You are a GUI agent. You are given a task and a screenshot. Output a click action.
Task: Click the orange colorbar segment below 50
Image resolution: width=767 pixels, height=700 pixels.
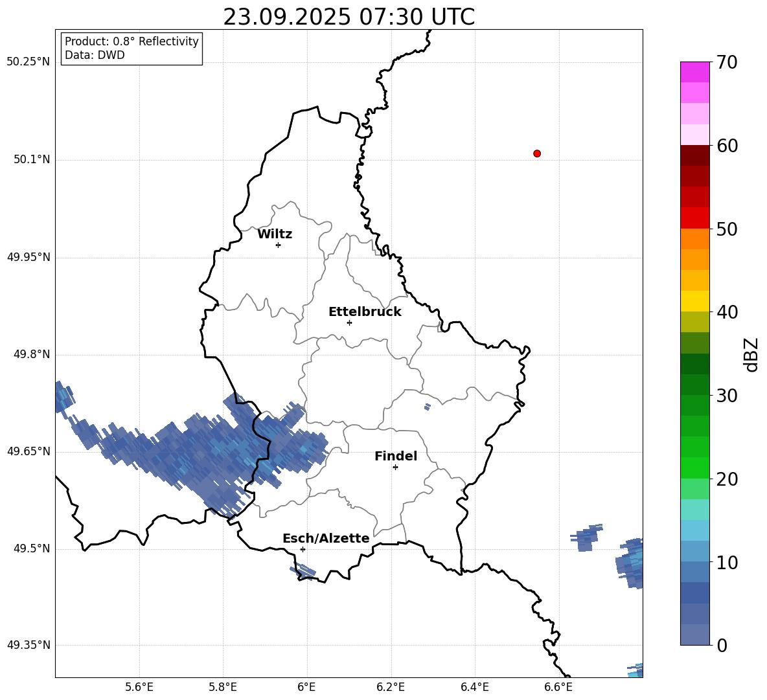tap(694, 239)
